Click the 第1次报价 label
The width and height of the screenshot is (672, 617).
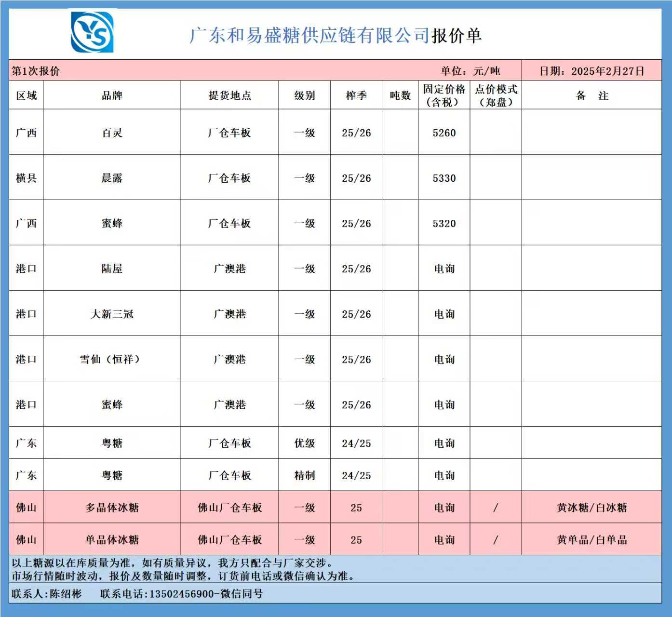36,71
